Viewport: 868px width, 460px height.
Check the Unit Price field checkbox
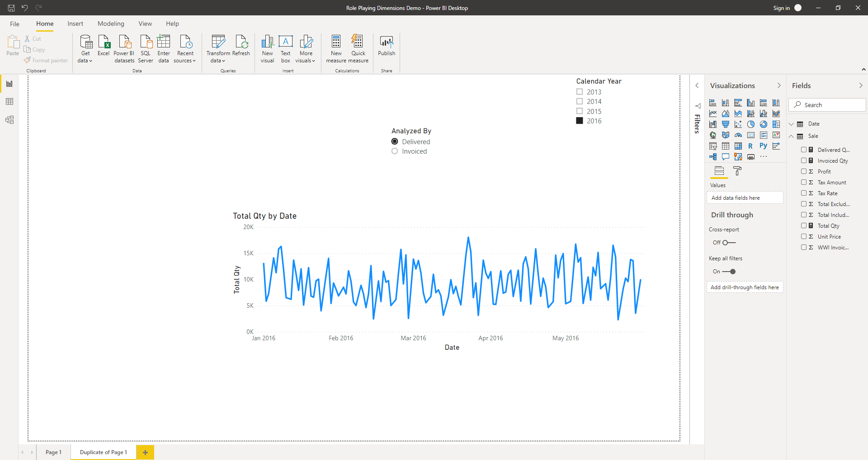pyautogui.click(x=804, y=236)
